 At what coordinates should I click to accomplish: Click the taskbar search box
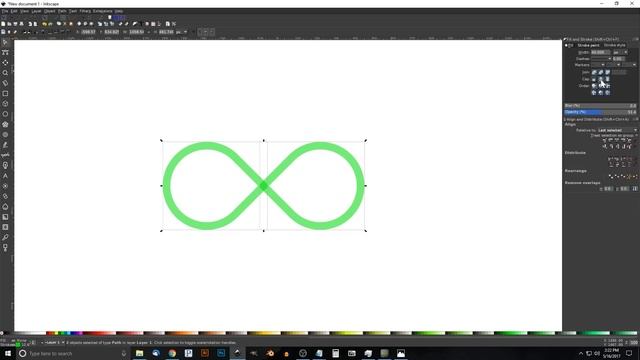pyautogui.click(x=72, y=353)
